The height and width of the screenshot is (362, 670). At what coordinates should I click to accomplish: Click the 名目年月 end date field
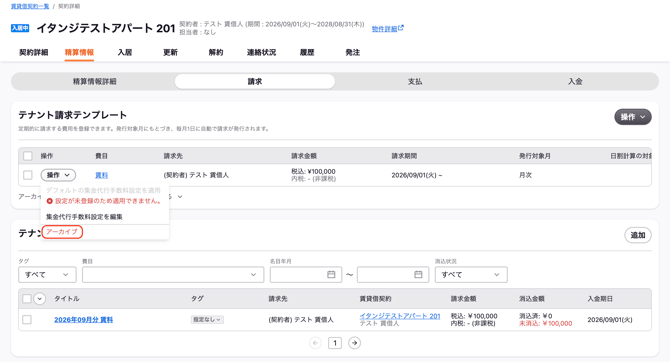point(393,274)
